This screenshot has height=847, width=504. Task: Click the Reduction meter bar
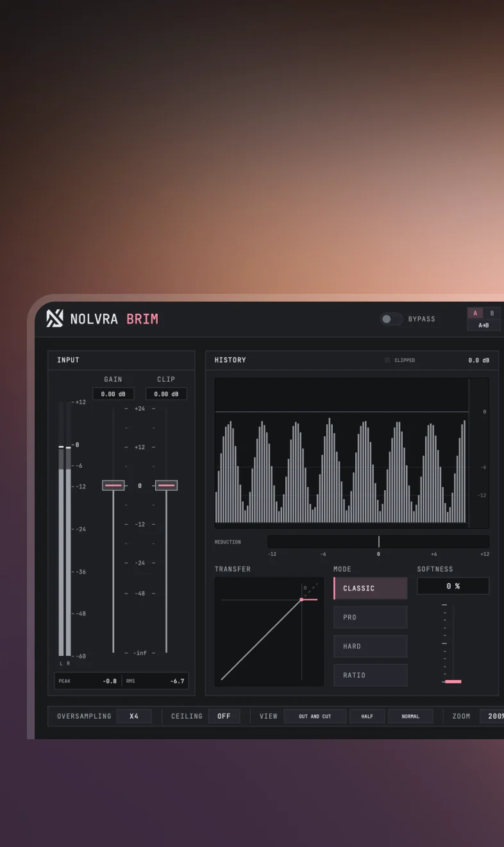click(378, 542)
